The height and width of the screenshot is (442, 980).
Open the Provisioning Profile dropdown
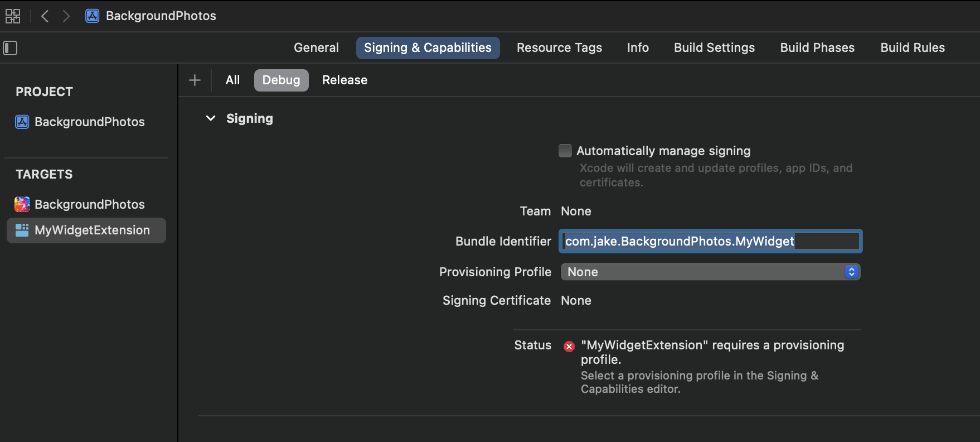point(710,272)
